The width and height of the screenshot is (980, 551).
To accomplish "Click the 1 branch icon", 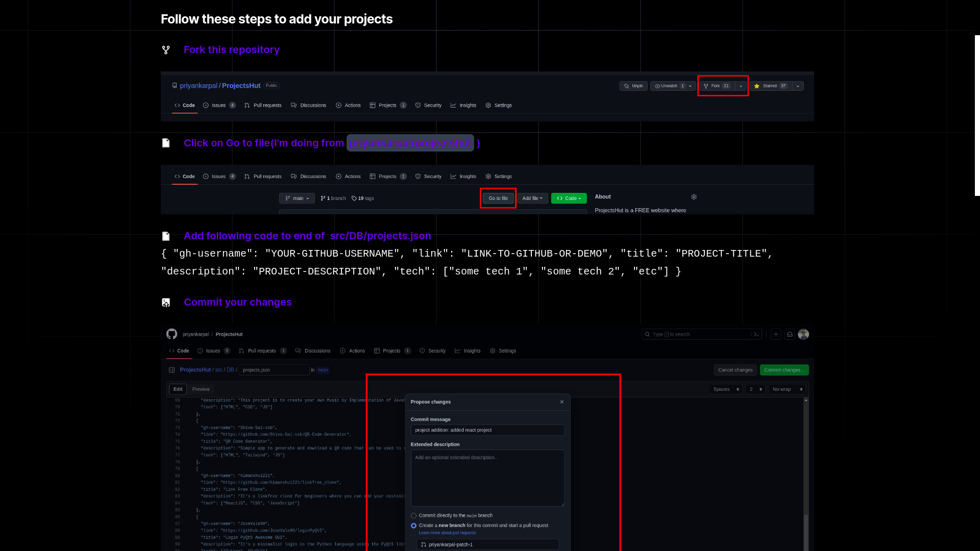I will (x=323, y=198).
